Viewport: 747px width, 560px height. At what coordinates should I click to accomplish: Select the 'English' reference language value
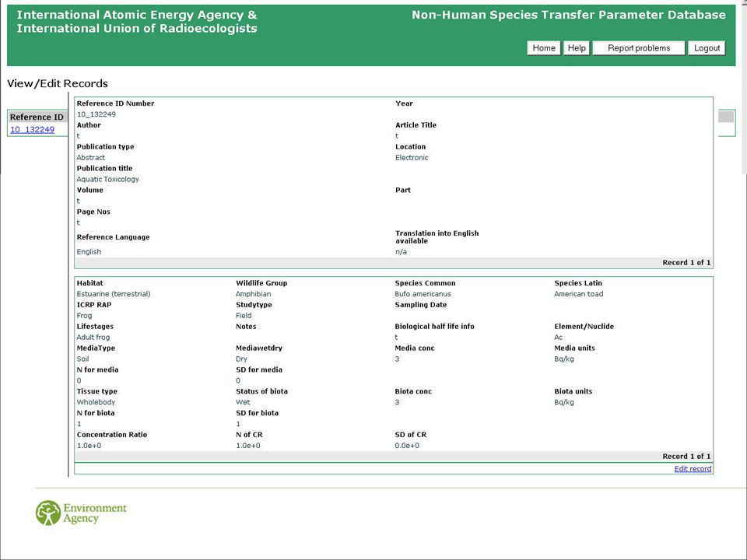coord(89,252)
